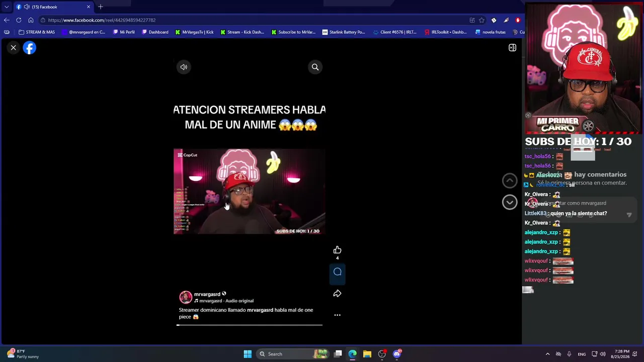Open the Client #6576 | IRLT... bookmark

[x=394, y=32]
